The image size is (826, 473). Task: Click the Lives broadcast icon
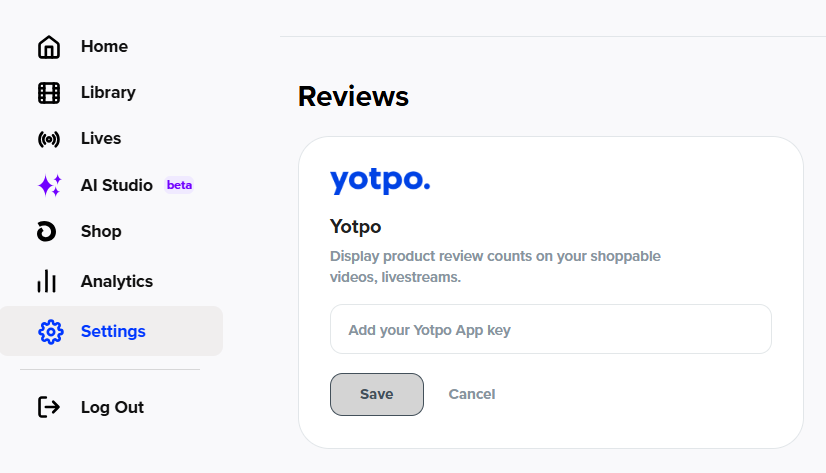click(48, 139)
